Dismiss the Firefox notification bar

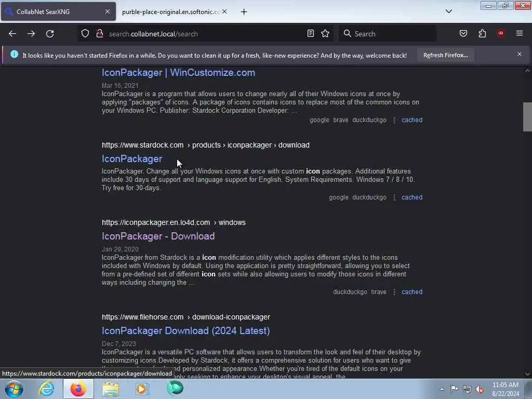click(520, 54)
